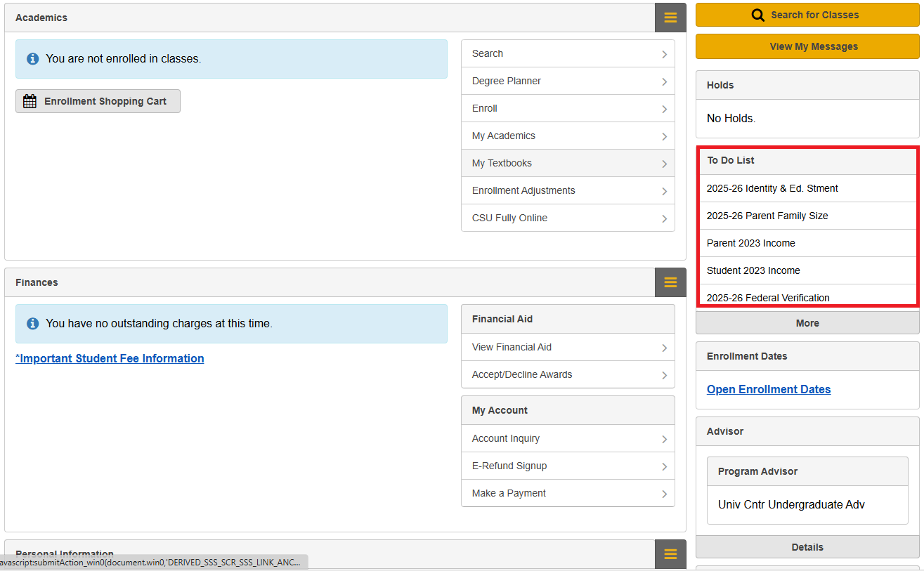The image size is (924, 571).
Task: Show advisor Details
Action: pos(807,547)
